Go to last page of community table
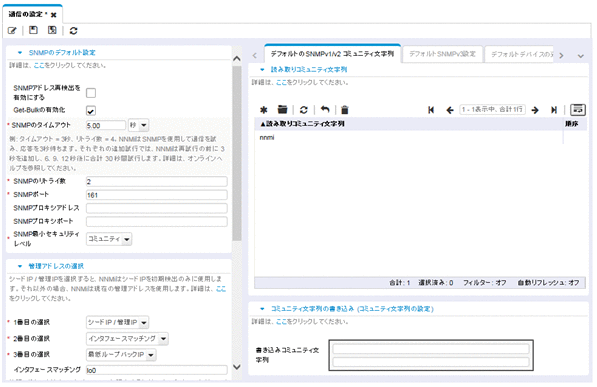This screenshot has width=597, height=387. pos(554,110)
